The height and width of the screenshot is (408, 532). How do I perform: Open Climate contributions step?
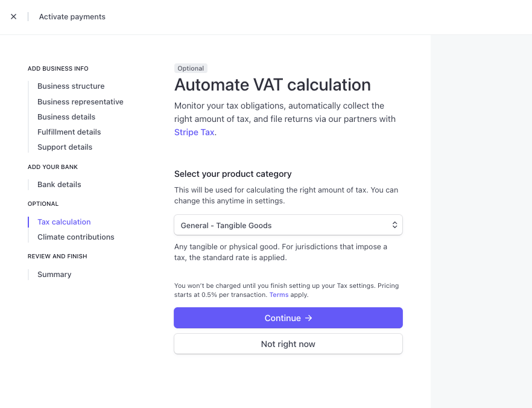75,237
